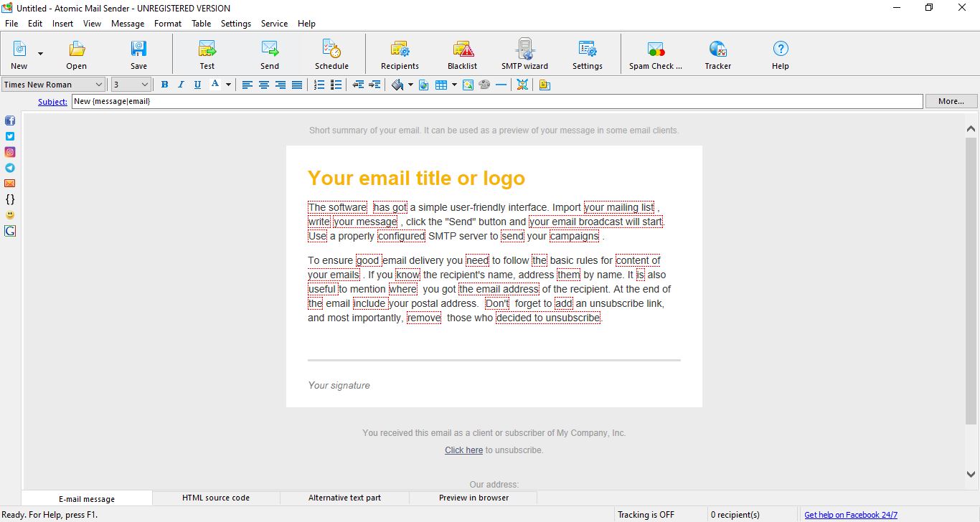Click the Get help on Facebook 24/7 link
The image size is (980, 522).
851,515
